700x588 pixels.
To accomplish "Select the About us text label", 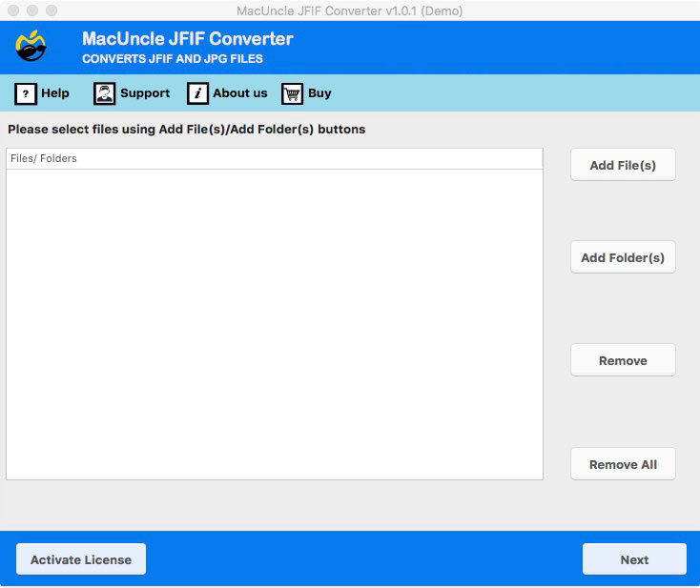I will [x=240, y=93].
